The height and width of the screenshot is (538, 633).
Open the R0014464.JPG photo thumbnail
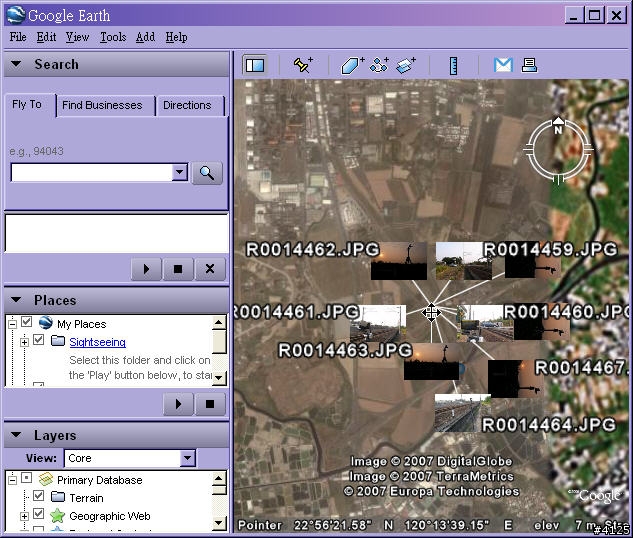pyautogui.click(x=462, y=413)
